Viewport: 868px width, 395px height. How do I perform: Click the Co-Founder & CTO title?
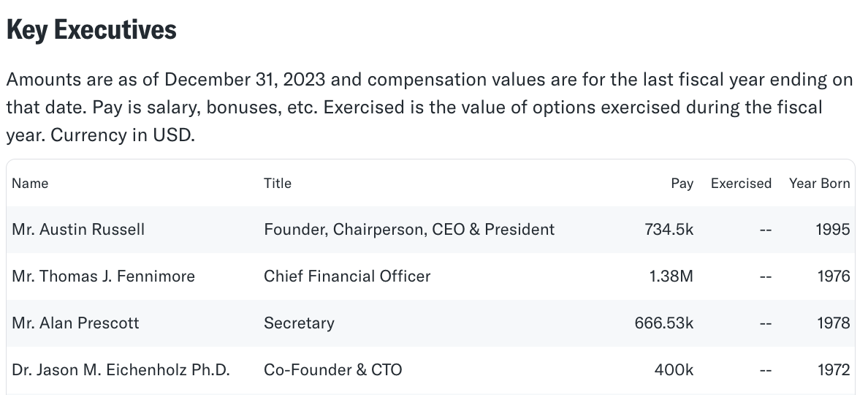tap(332, 370)
